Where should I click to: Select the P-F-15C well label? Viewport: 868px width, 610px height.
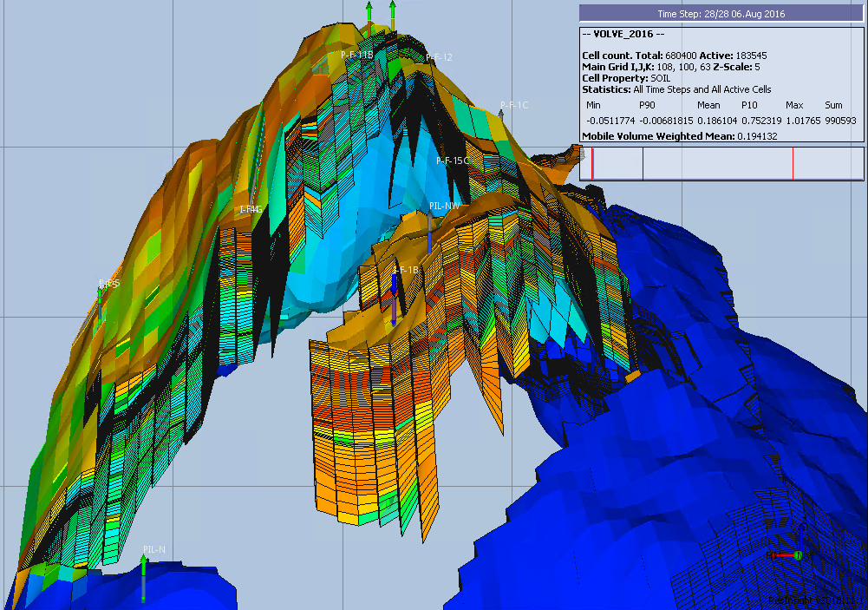pyautogui.click(x=452, y=161)
